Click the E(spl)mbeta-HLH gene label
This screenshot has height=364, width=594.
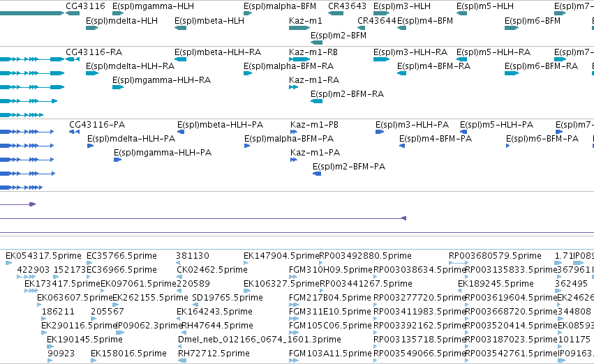[x=209, y=21]
